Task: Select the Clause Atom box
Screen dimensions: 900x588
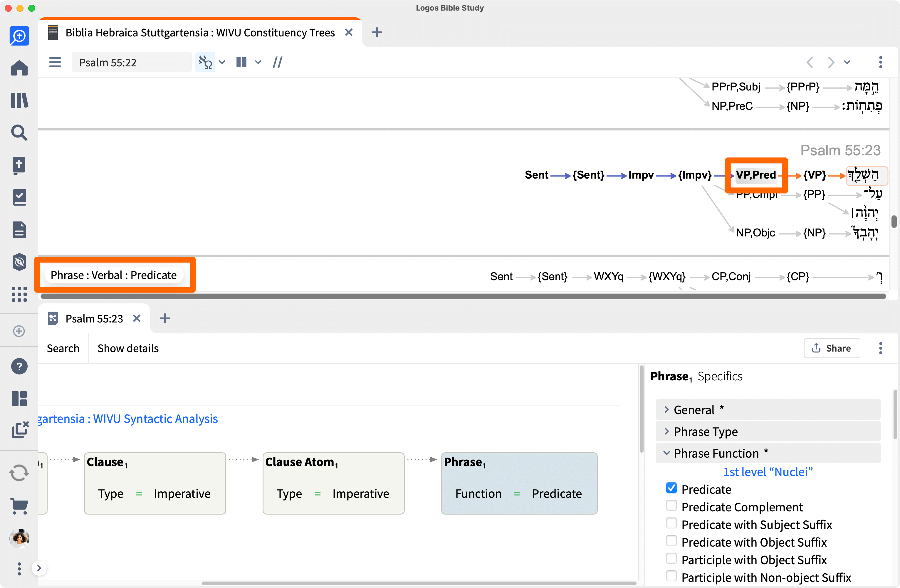Action: click(x=333, y=484)
